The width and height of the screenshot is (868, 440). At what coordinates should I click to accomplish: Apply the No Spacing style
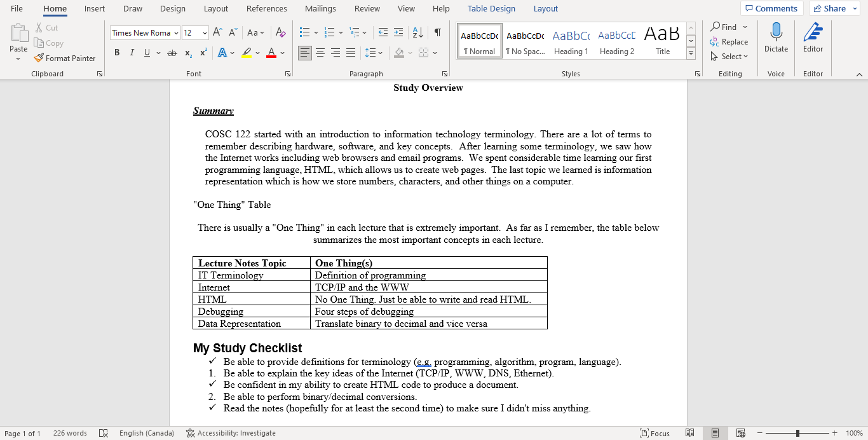(x=526, y=41)
